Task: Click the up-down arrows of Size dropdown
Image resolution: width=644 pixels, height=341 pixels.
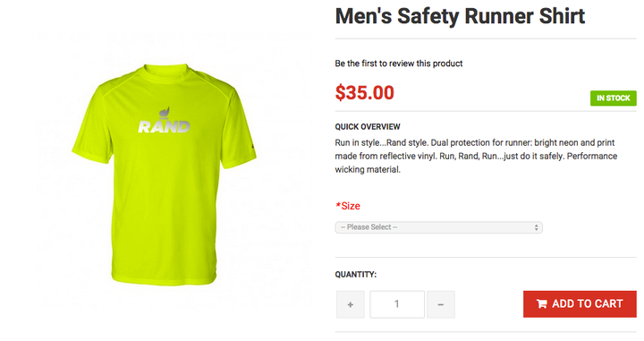Action: [x=536, y=227]
